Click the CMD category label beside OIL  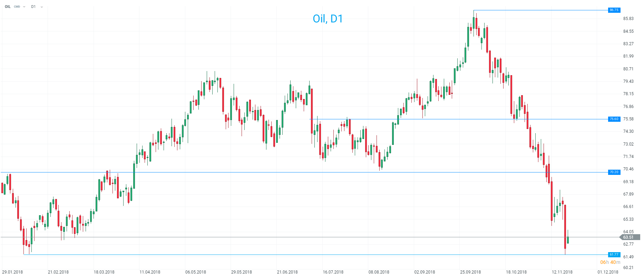pyautogui.click(x=17, y=7)
